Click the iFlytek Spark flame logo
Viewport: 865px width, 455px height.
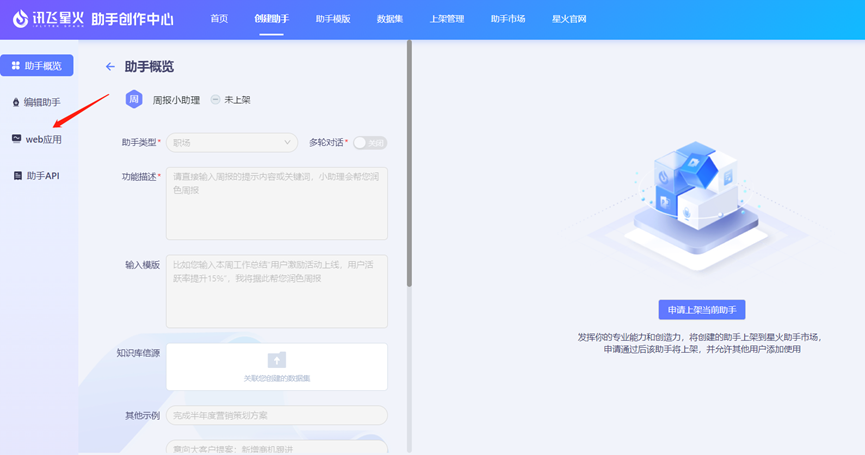[20, 19]
